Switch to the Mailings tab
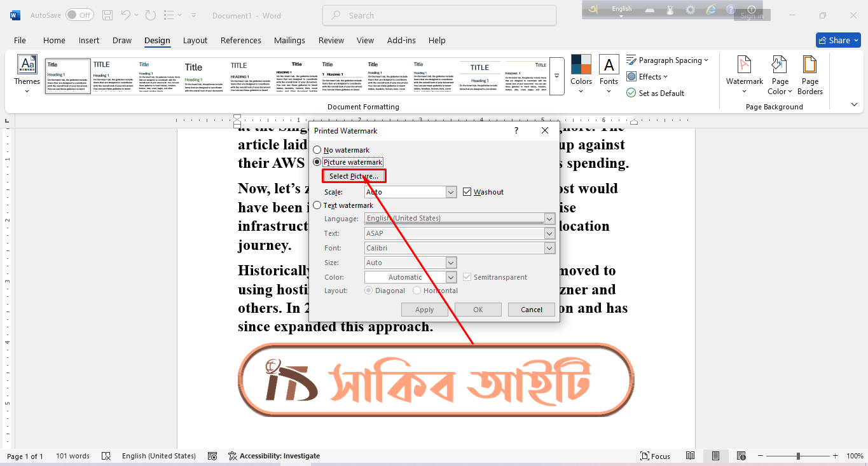Viewport: 868px width, 466px height. [x=289, y=40]
